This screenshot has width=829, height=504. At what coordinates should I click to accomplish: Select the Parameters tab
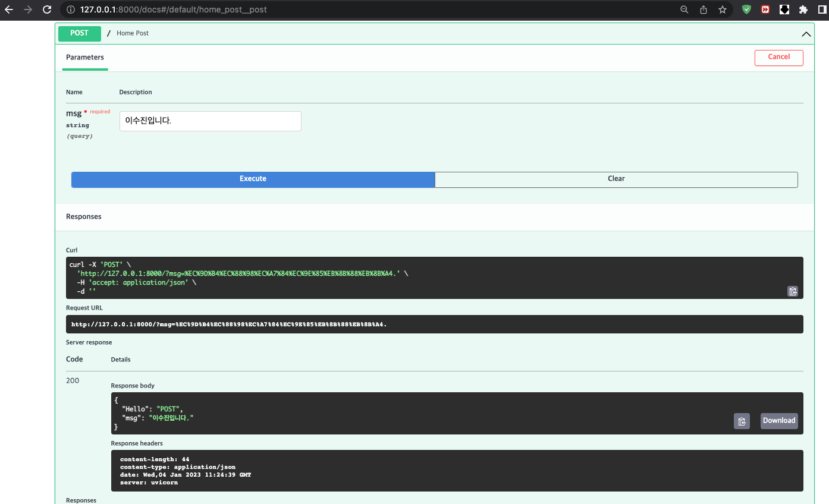(x=85, y=58)
